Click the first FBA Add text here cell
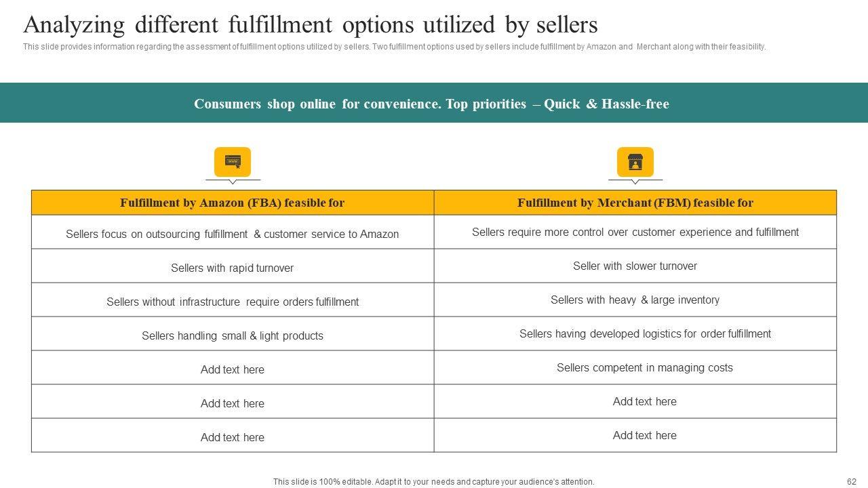This screenshot has width=868, height=488. [x=233, y=369]
